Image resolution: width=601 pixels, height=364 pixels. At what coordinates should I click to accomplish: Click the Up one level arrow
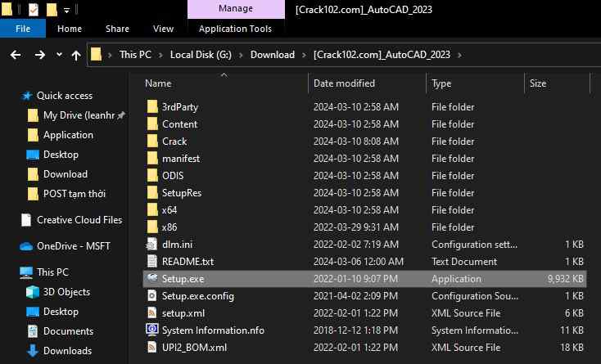point(76,55)
